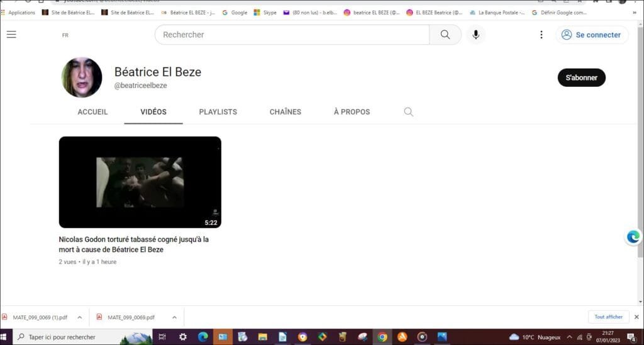Click Tout afficher in the downloads bar

[x=608, y=317]
